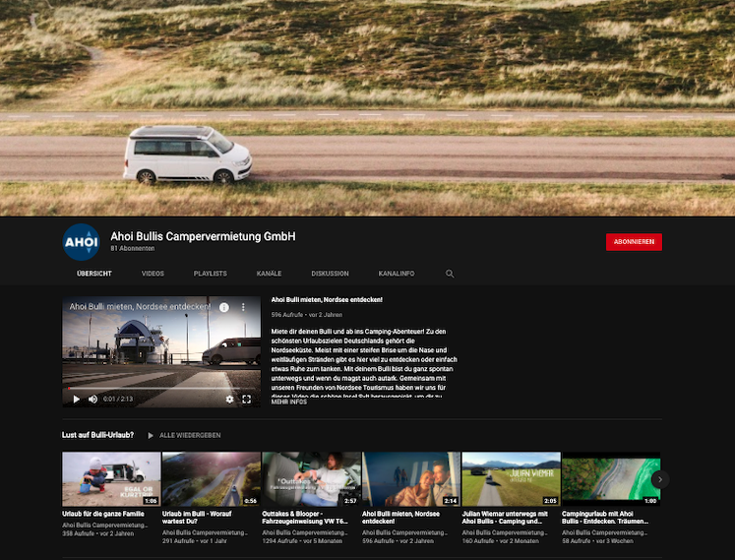Viewport: 735px width, 560px height.
Task: Click the ALLE WIEDERGEBEN link
Action: click(x=190, y=435)
